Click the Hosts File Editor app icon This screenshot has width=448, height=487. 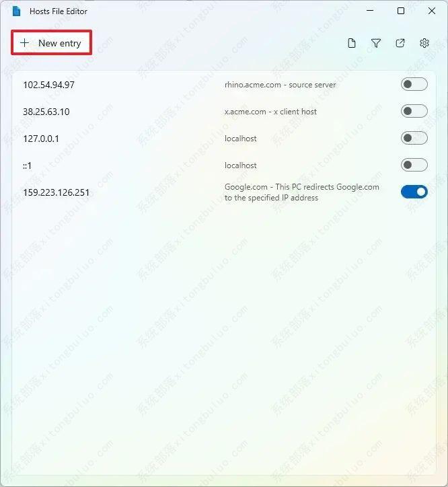tap(16, 11)
